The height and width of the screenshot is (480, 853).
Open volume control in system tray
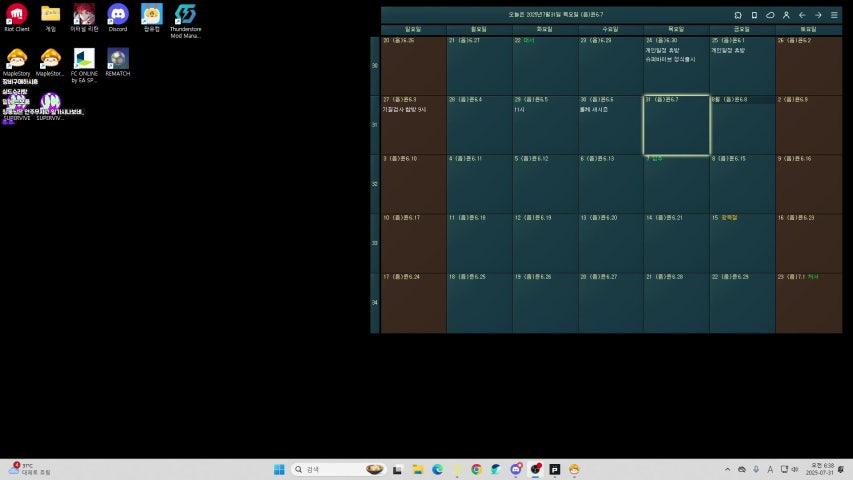pos(795,469)
